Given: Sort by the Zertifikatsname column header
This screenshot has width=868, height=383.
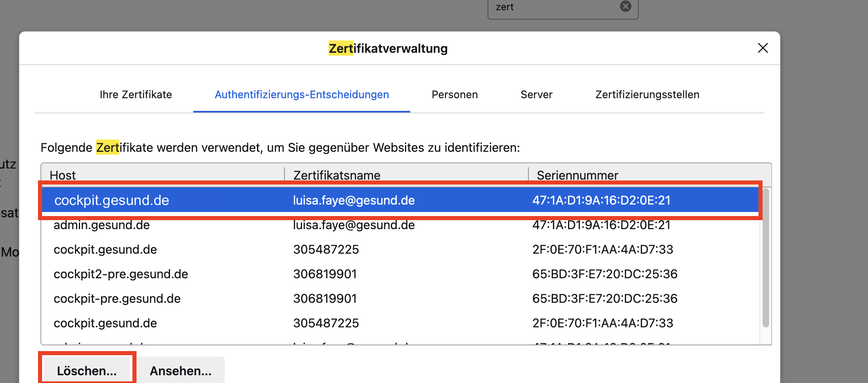Looking at the screenshot, I should [x=406, y=175].
